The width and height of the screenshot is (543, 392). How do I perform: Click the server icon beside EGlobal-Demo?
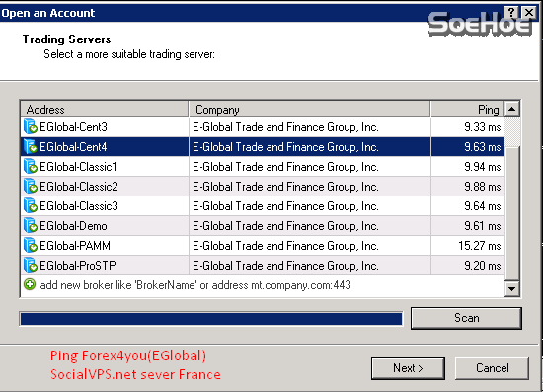[31, 225]
